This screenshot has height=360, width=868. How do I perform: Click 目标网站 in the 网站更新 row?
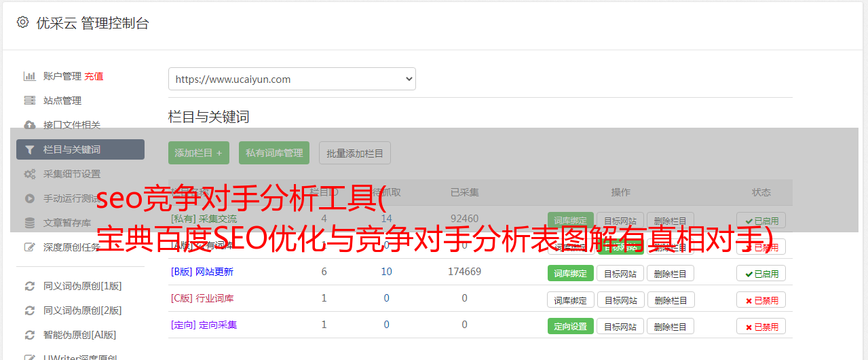[x=620, y=273]
